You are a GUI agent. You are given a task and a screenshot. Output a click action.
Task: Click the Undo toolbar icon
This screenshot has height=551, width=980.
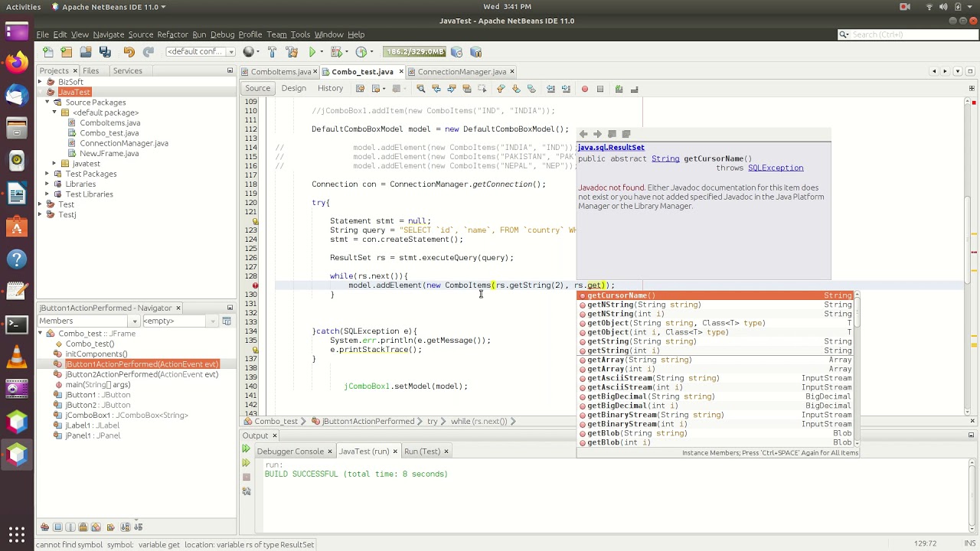[x=129, y=52]
